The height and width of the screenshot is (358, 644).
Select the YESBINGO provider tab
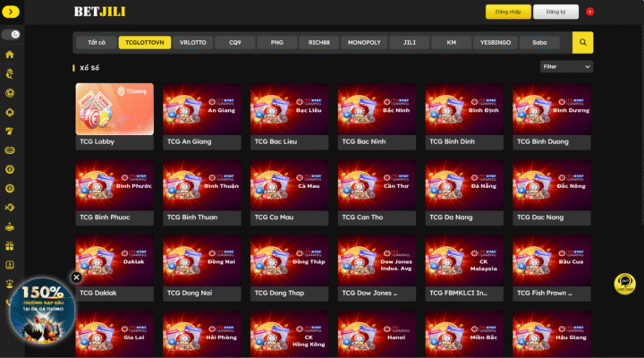coord(496,42)
